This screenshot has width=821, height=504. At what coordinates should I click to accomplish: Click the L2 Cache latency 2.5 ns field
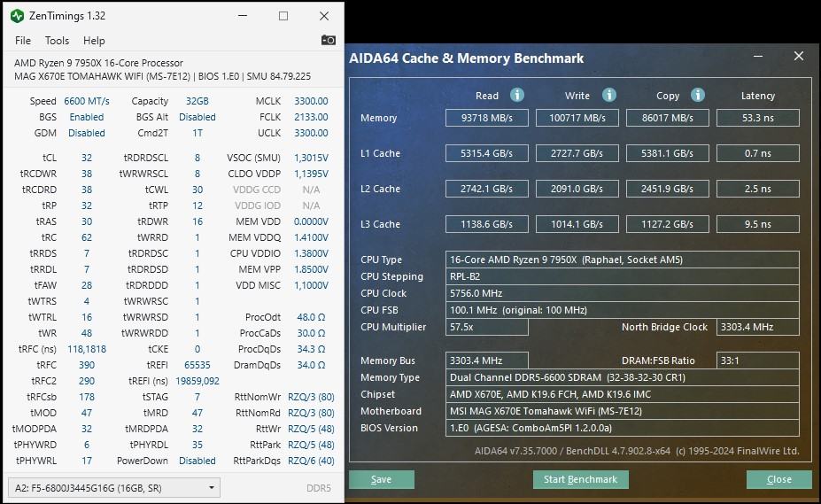click(x=757, y=189)
